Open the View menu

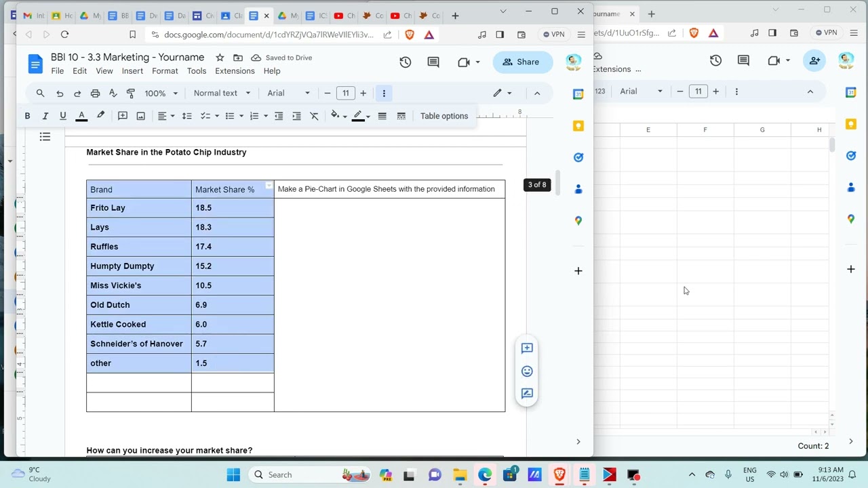click(104, 70)
